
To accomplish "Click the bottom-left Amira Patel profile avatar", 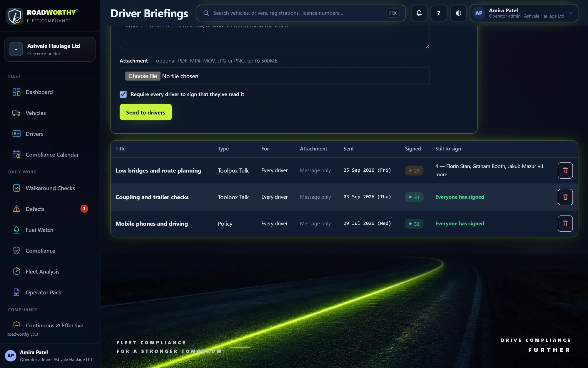I will [11, 356].
